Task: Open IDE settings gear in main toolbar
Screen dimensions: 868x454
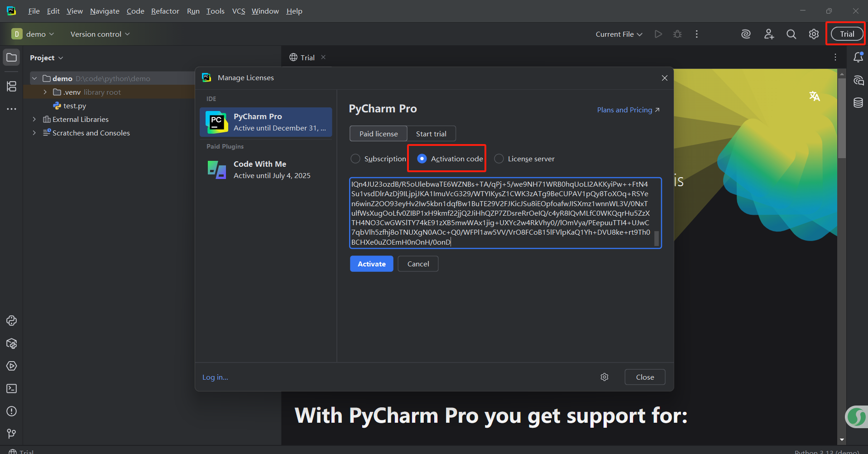Action: (814, 34)
